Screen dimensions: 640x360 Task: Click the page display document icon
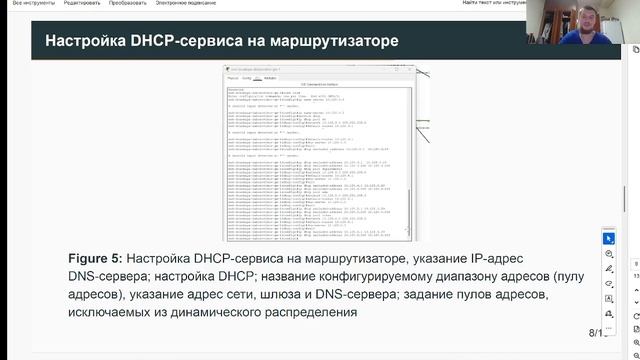pos(636,329)
